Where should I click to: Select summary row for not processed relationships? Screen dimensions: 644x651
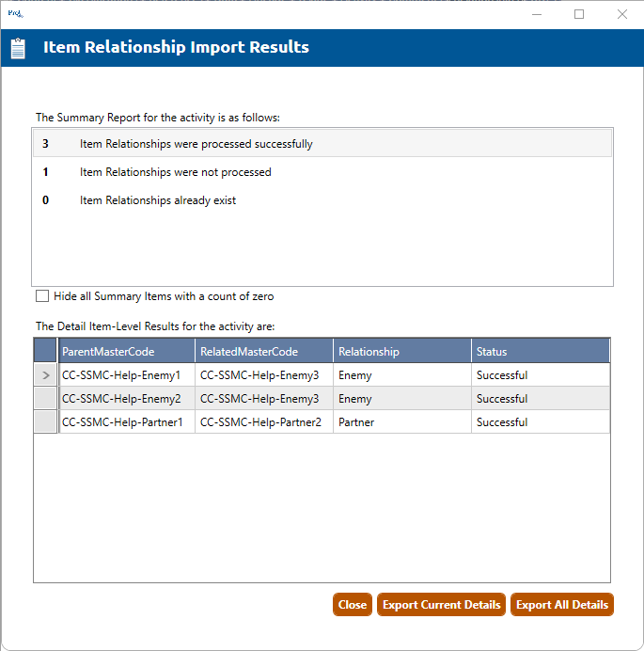click(x=322, y=172)
